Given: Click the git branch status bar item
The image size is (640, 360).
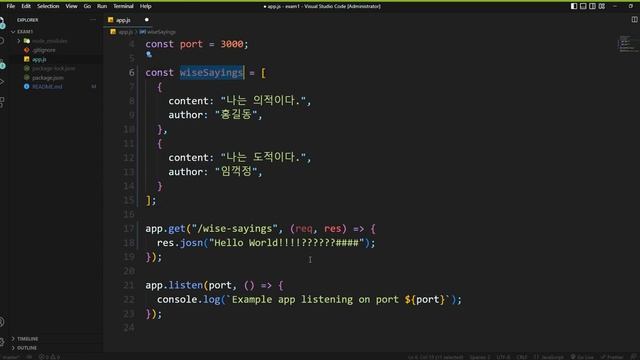Looking at the screenshot, I should (x=11, y=357).
